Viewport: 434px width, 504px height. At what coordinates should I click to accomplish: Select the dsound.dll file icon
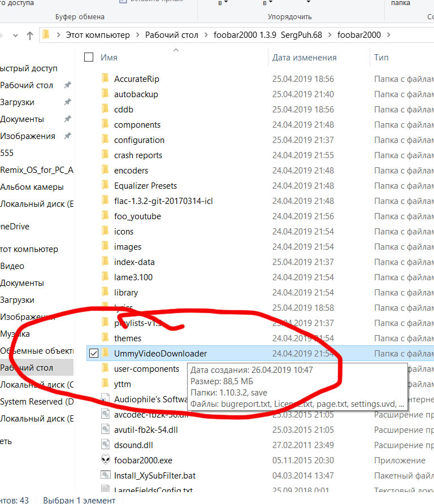[x=106, y=445]
